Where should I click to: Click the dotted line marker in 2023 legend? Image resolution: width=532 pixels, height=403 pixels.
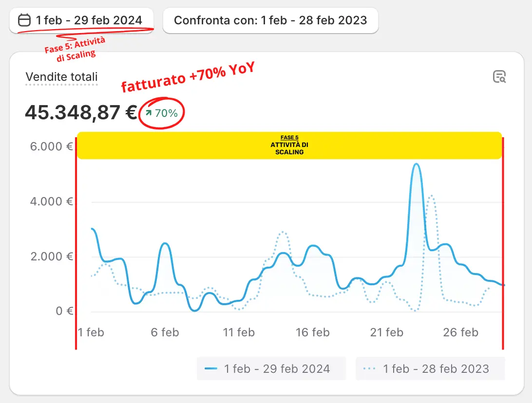370,369
